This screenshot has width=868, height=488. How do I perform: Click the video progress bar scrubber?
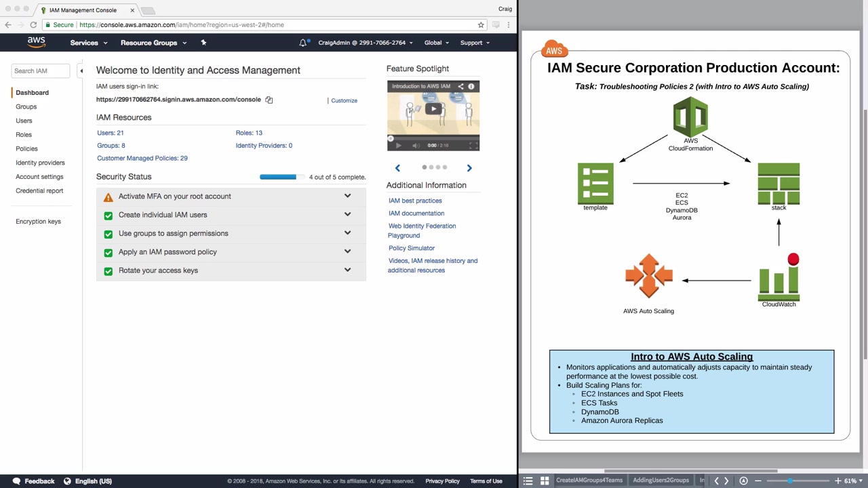(391, 138)
